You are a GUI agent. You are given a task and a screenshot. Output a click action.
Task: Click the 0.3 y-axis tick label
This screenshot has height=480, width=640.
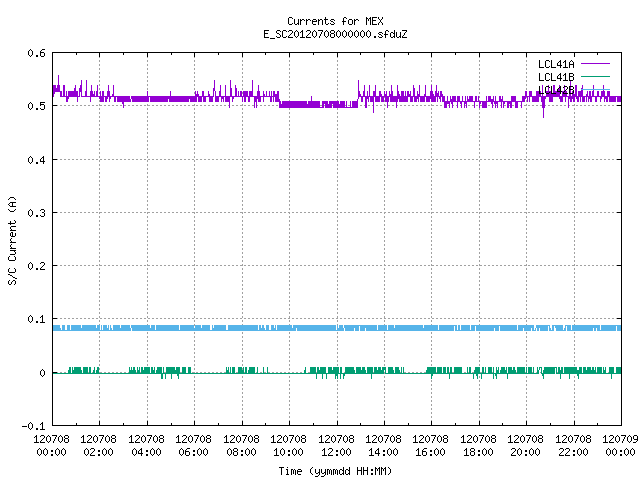[x=37, y=213]
